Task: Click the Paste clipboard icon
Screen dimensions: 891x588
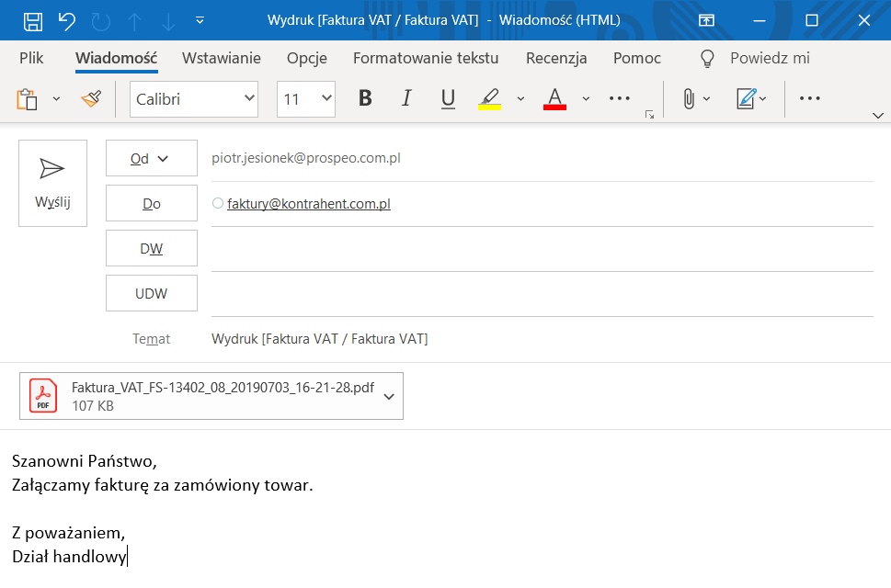Action: pyautogui.click(x=27, y=99)
